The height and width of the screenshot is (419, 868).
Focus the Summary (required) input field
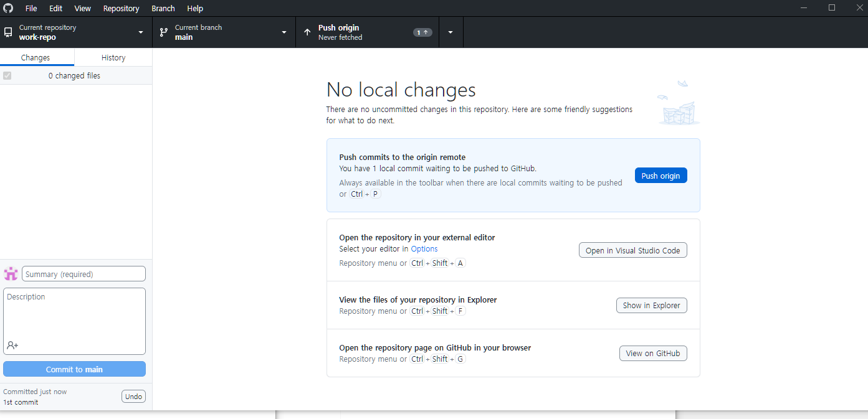83,274
